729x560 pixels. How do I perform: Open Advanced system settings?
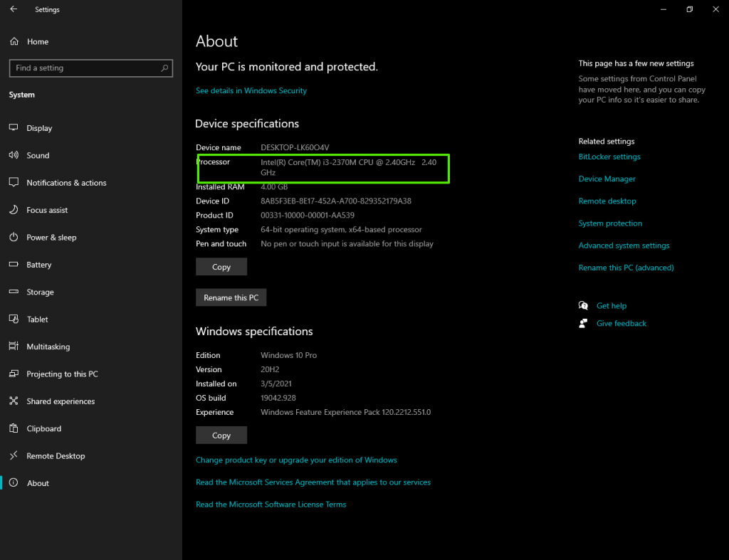(x=624, y=245)
